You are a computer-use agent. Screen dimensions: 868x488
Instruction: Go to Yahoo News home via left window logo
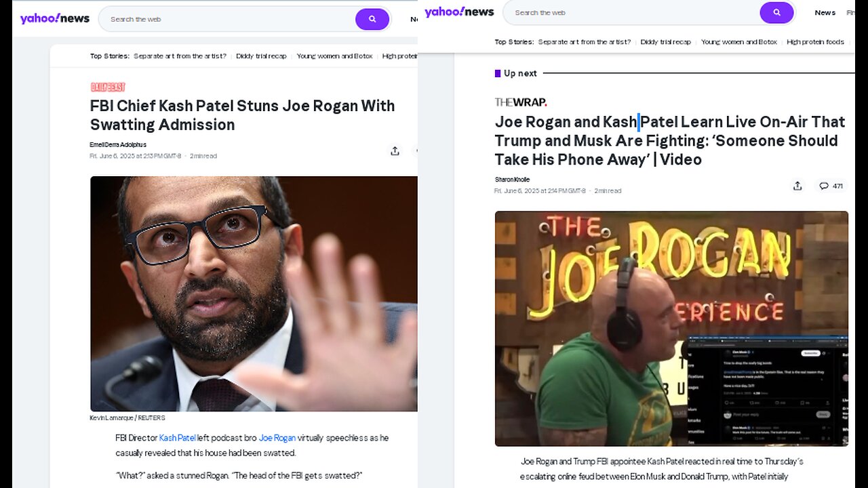point(54,18)
